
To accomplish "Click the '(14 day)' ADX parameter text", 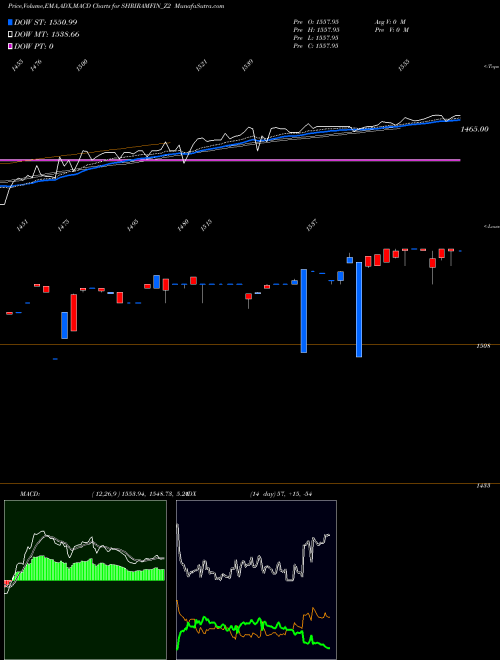I will (x=262, y=494).
